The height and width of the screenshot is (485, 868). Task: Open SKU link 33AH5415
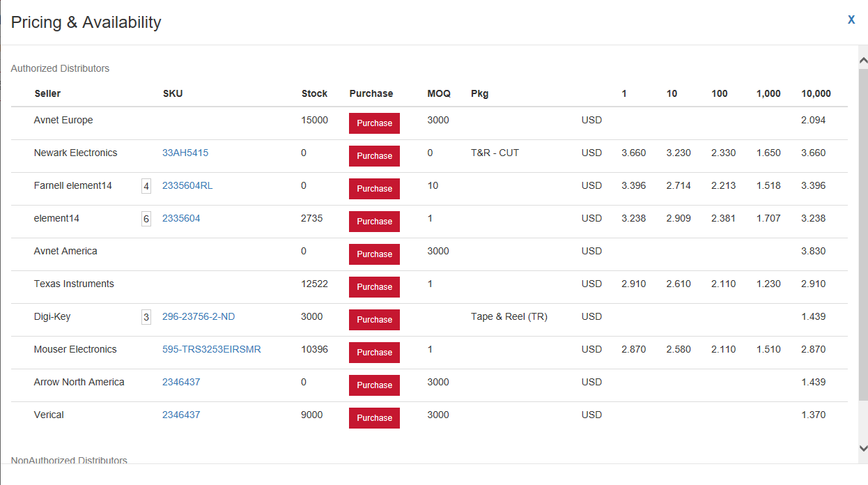coord(185,153)
